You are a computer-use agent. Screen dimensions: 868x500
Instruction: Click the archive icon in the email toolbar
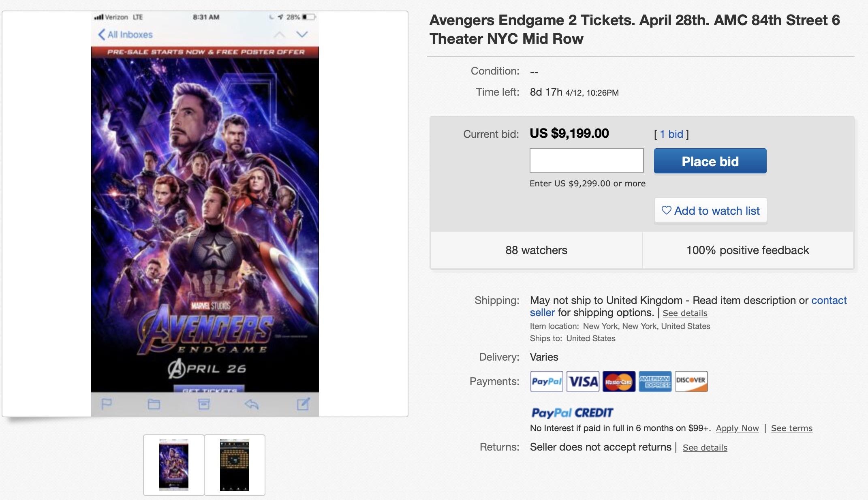(203, 404)
